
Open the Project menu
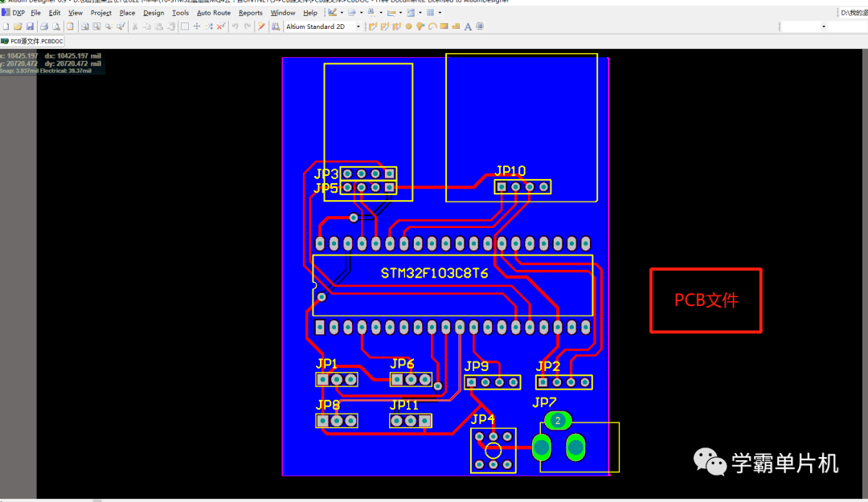click(100, 13)
